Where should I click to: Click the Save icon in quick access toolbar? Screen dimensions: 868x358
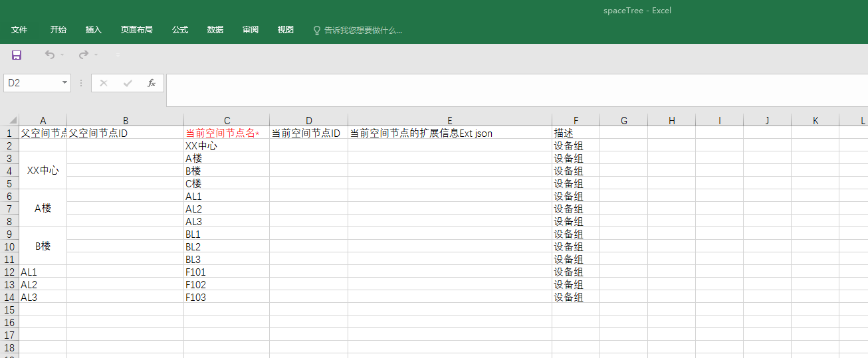(x=17, y=55)
